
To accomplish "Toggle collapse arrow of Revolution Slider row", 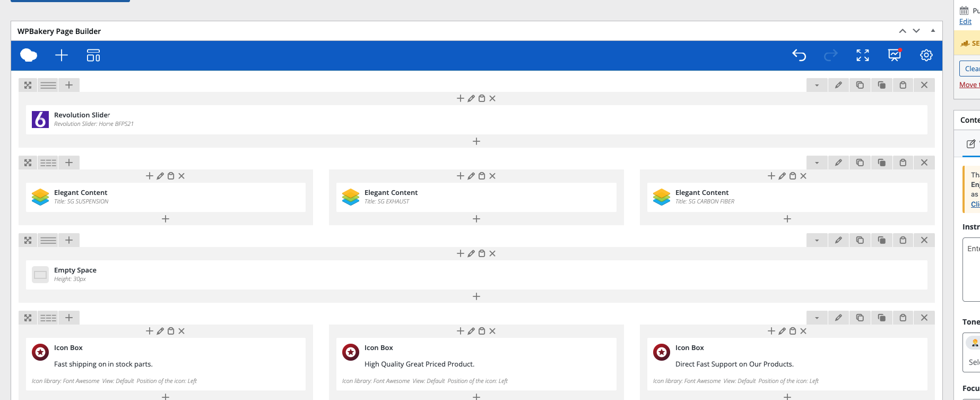I will tap(817, 85).
